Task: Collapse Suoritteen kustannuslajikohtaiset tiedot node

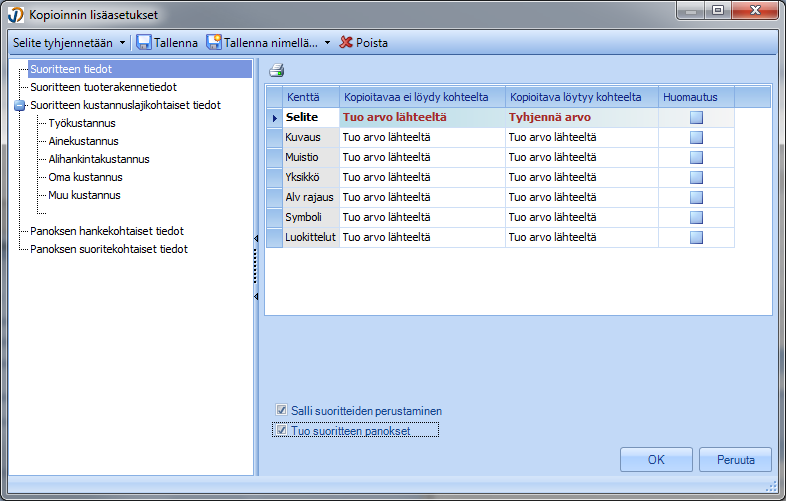Action: [20, 105]
